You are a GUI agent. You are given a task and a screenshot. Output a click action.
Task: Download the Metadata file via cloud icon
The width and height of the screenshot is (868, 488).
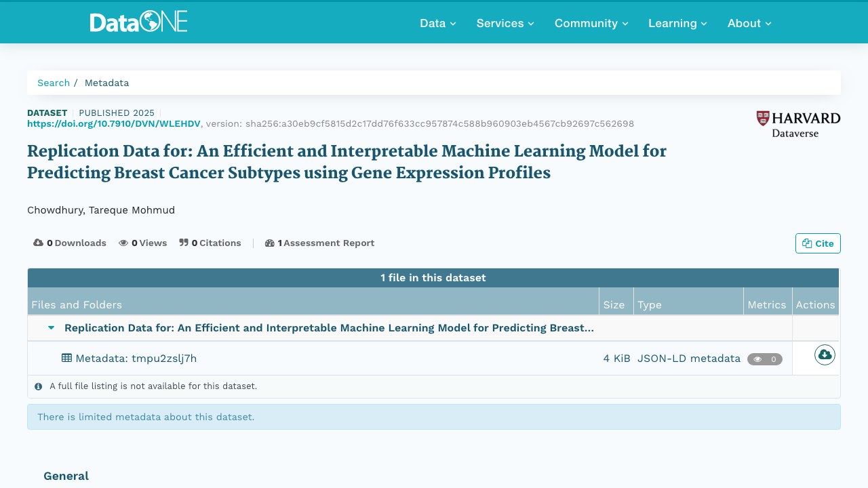tap(825, 354)
